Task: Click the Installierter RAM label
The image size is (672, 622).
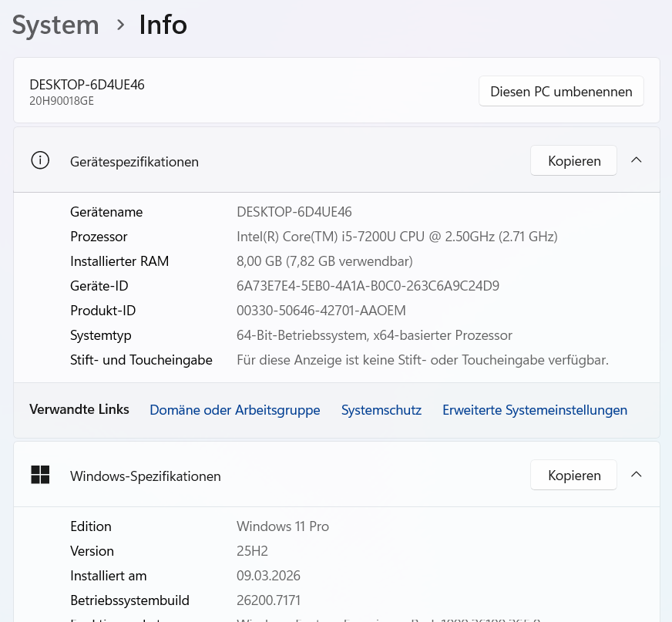Action: [x=119, y=261]
